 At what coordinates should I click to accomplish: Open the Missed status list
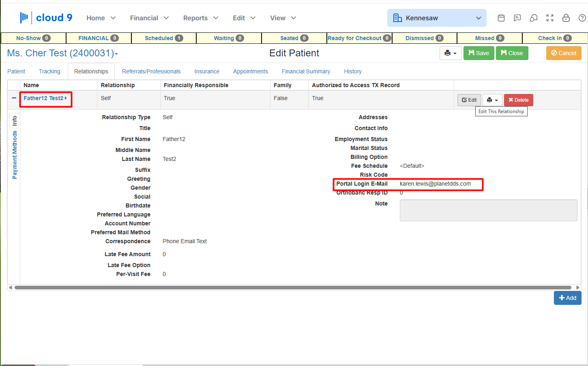pyautogui.click(x=489, y=38)
